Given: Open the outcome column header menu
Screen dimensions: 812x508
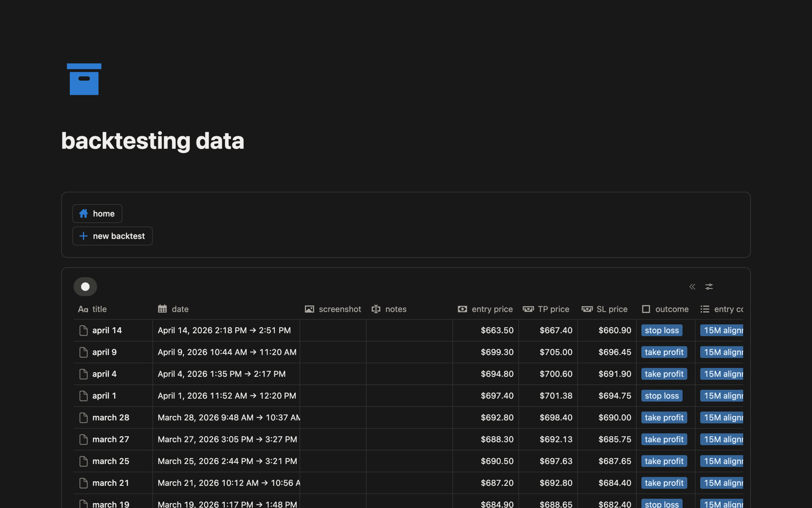Looking at the screenshot, I should (666, 309).
